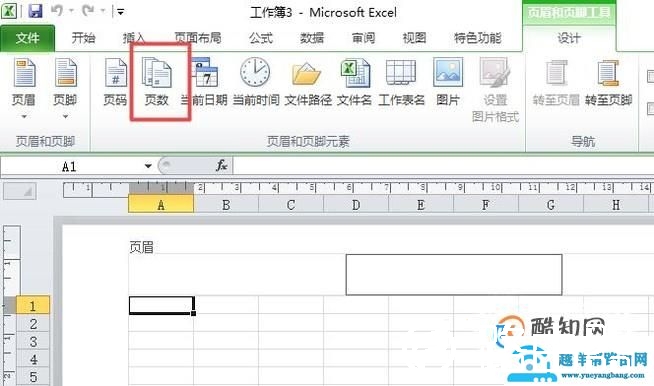The width and height of the screenshot is (654, 386).
Task: Select row 2 header
Action: 33,323
